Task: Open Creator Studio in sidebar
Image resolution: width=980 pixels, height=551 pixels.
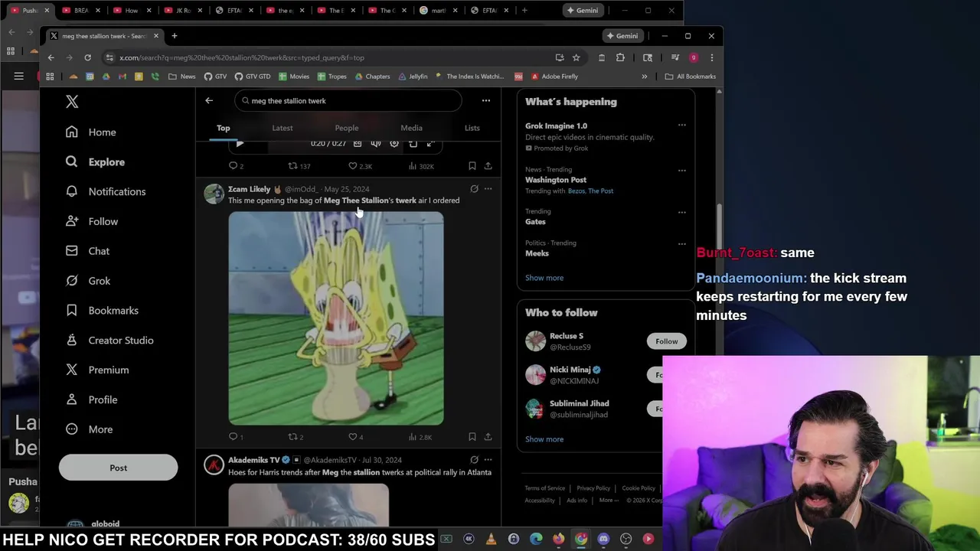Action: [x=109, y=341]
